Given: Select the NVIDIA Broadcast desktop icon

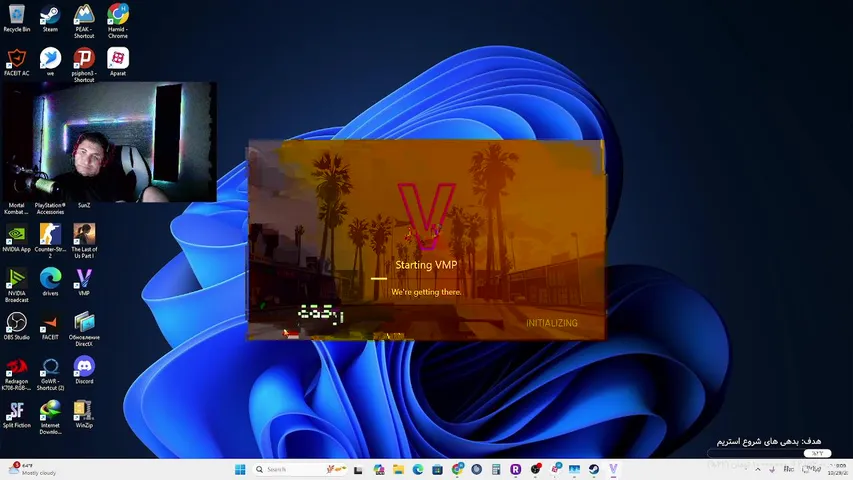Looking at the screenshot, I should (x=16, y=285).
